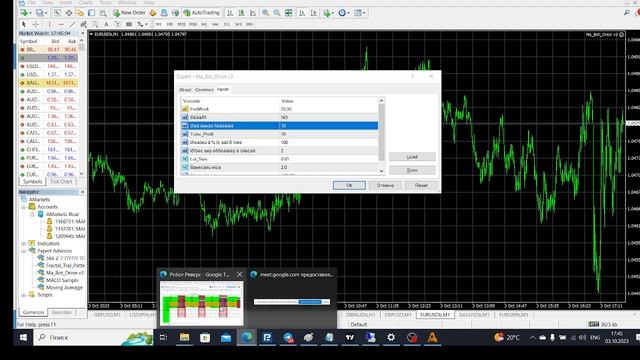Click the Поиск taskbar search box
The width and height of the screenshot is (640, 360).
pyautogui.click(x=93, y=338)
